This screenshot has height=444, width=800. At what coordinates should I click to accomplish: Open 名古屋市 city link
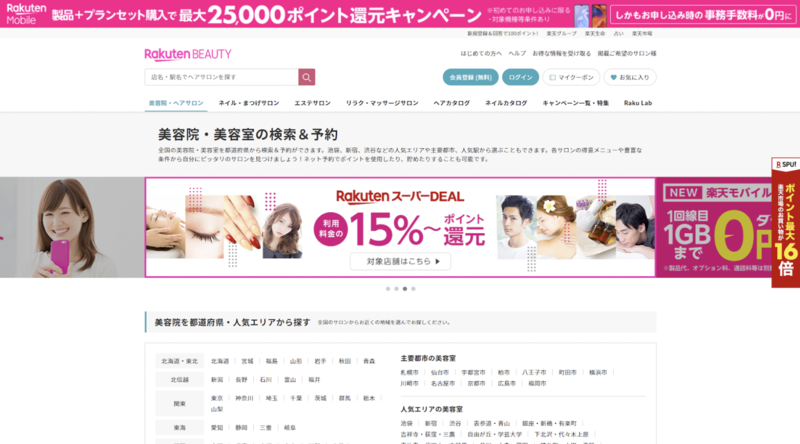click(x=443, y=384)
